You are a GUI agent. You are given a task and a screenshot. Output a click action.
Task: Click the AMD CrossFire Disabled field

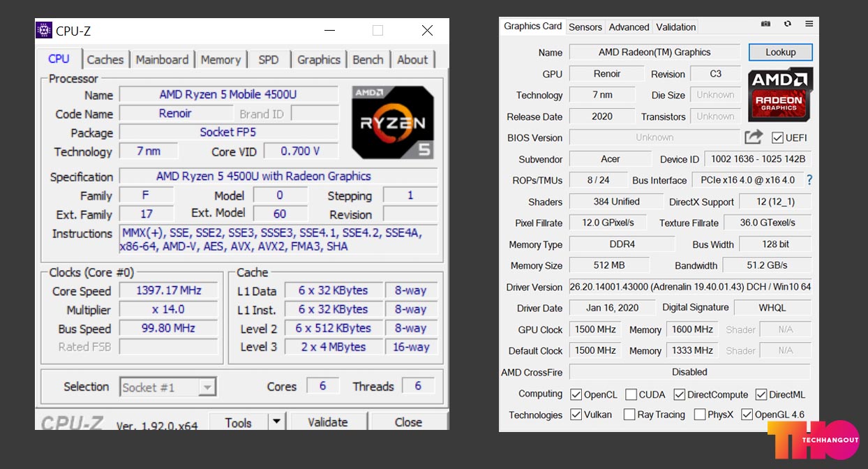pyautogui.click(x=690, y=372)
